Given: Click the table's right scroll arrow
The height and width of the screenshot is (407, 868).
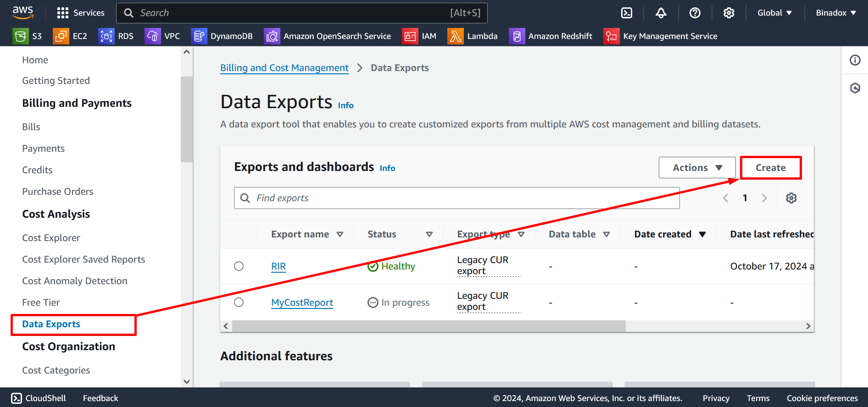Looking at the screenshot, I should point(808,326).
